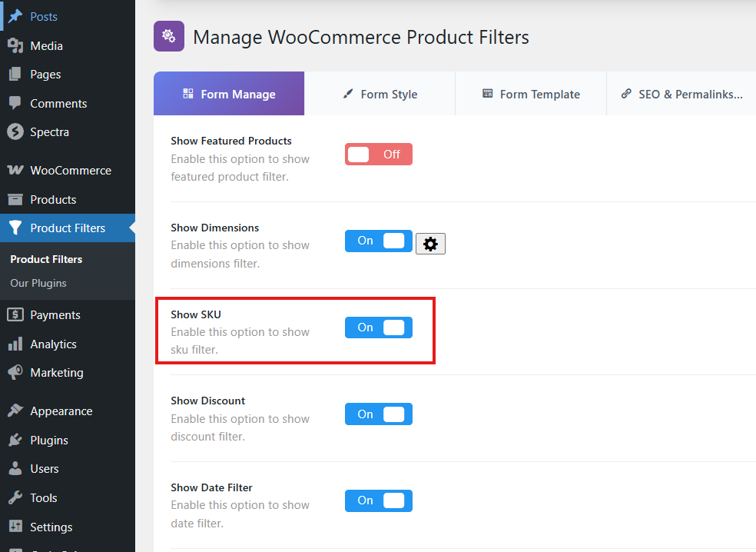
Task: Click the Media icon in sidebar
Action: [15, 45]
